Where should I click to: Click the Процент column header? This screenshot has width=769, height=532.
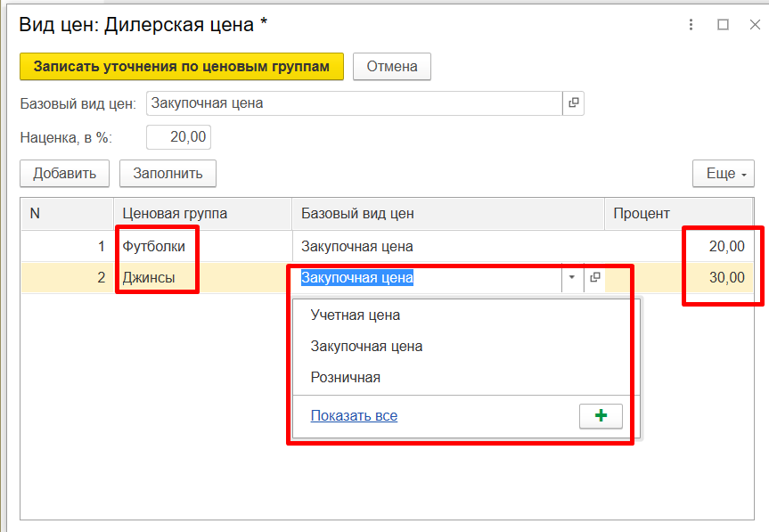[642, 214]
